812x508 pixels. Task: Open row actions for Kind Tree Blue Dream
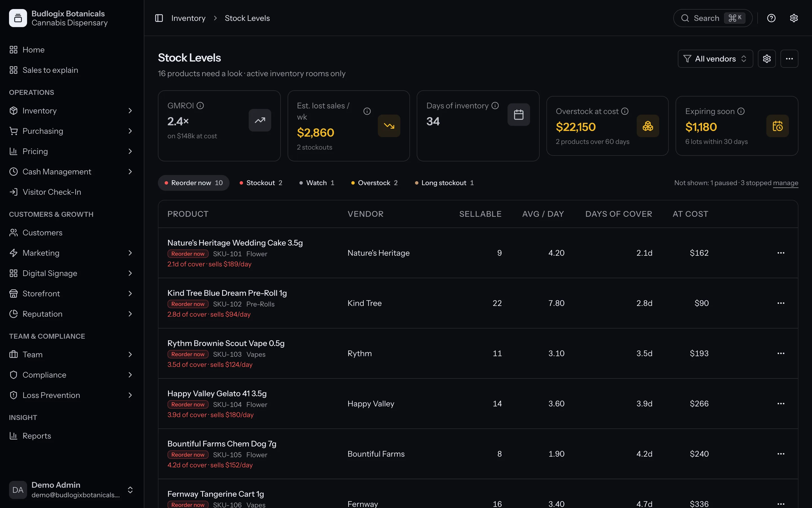[781, 303]
